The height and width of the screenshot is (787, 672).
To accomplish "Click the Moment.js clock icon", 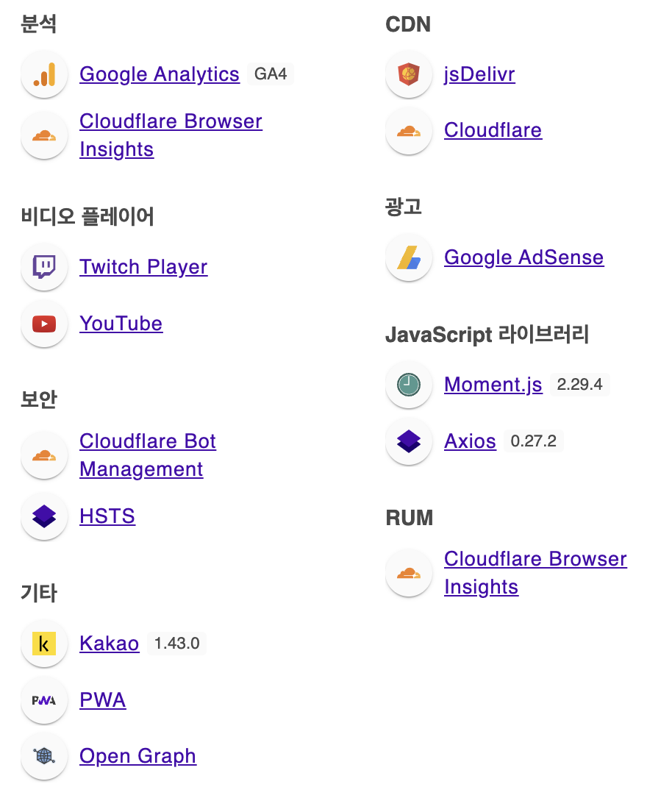I will tap(409, 385).
